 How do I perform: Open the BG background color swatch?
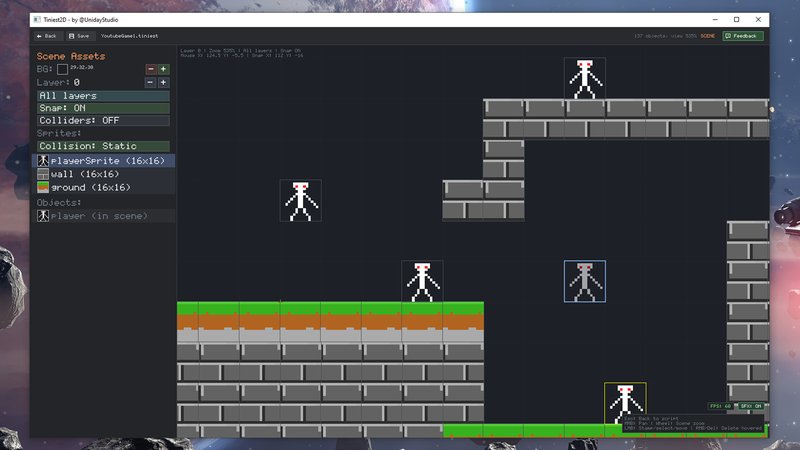pos(62,69)
